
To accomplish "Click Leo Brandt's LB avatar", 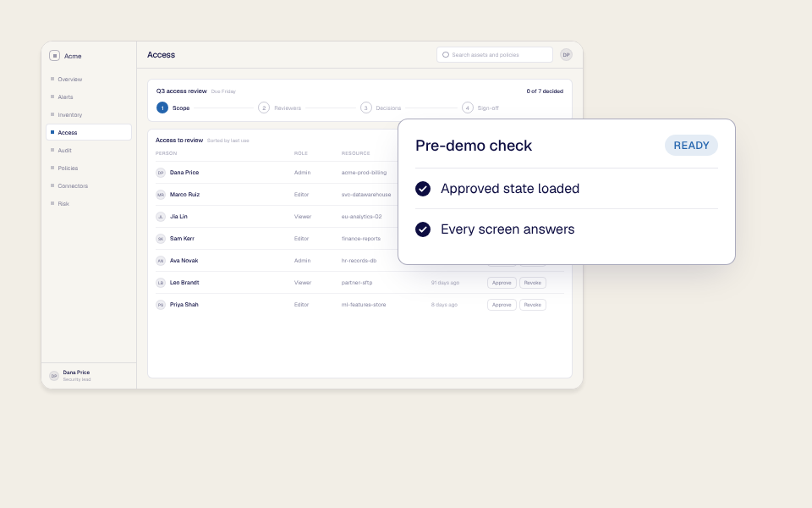I will [161, 283].
